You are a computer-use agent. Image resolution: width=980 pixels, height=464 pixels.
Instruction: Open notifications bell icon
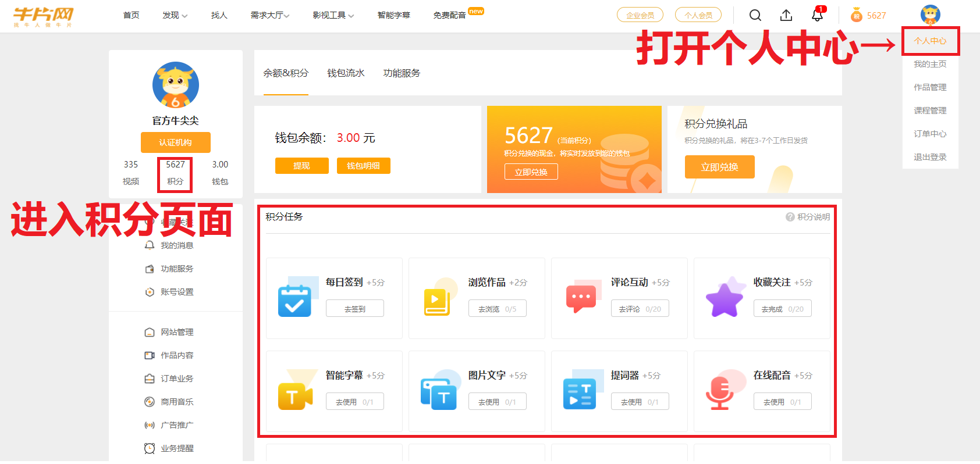click(817, 15)
